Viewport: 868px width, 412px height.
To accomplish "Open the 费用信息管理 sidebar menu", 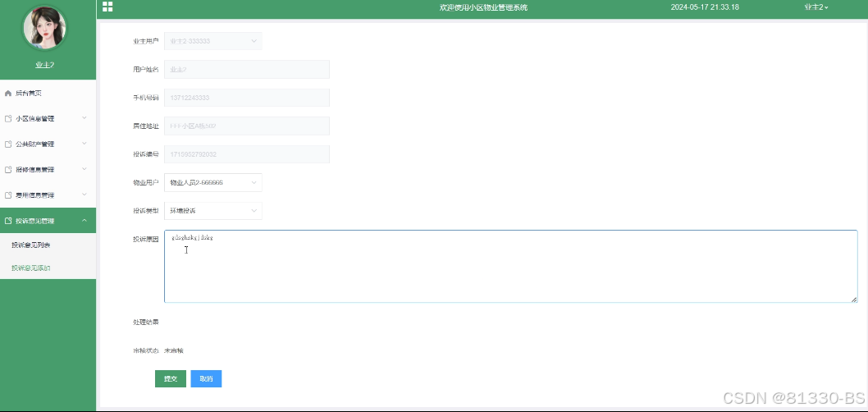I will click(x=48, y=195).
